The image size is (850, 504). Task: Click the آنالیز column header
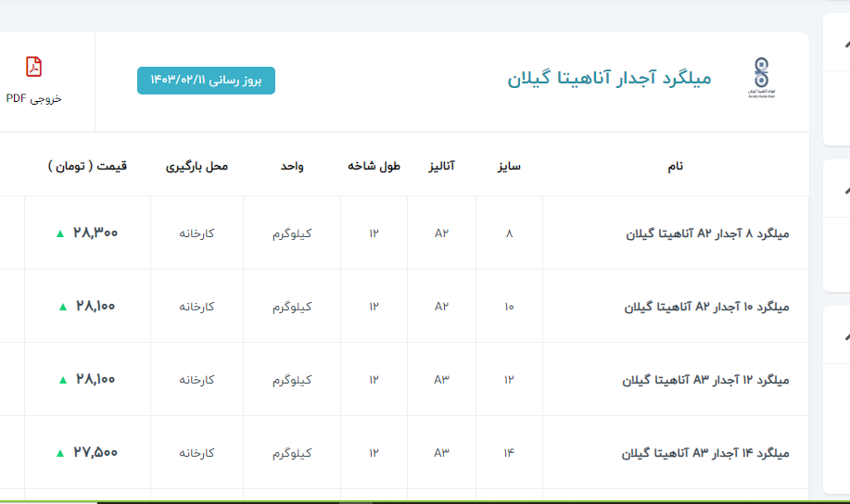click(441, 167)
